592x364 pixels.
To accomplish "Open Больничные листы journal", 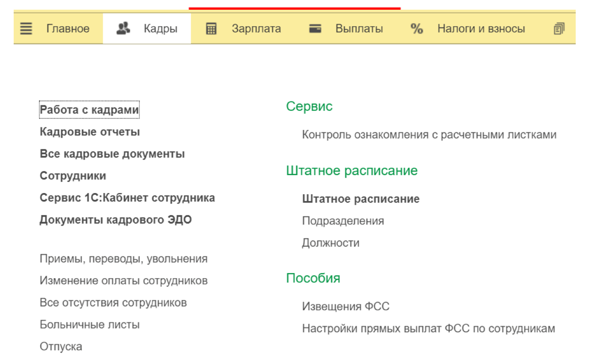I will (89, 325).
